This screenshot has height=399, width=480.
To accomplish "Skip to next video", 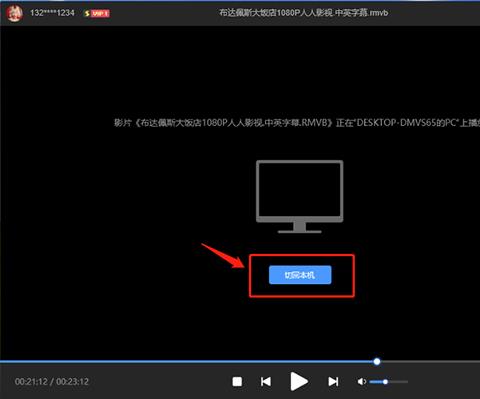I will (333, 381).
